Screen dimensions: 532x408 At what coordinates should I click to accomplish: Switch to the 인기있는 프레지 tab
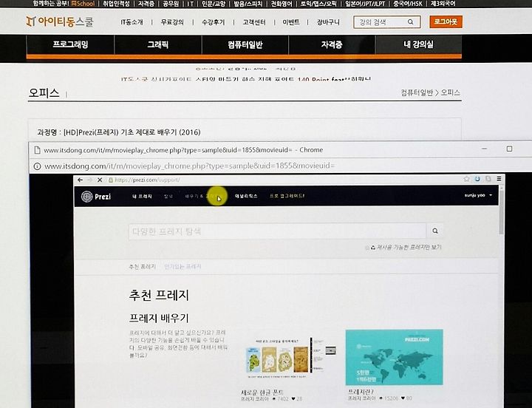coord(183,267)
